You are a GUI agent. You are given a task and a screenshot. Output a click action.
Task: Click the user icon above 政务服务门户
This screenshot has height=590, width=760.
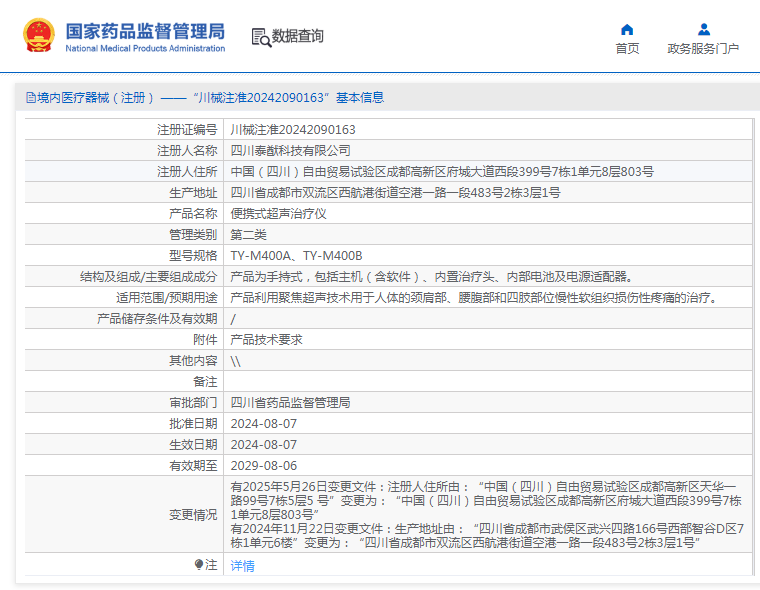point(703,29)
